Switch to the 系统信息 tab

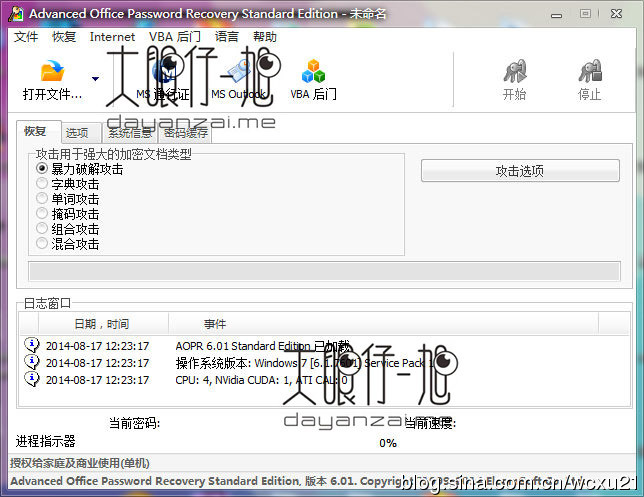point(130,133)
